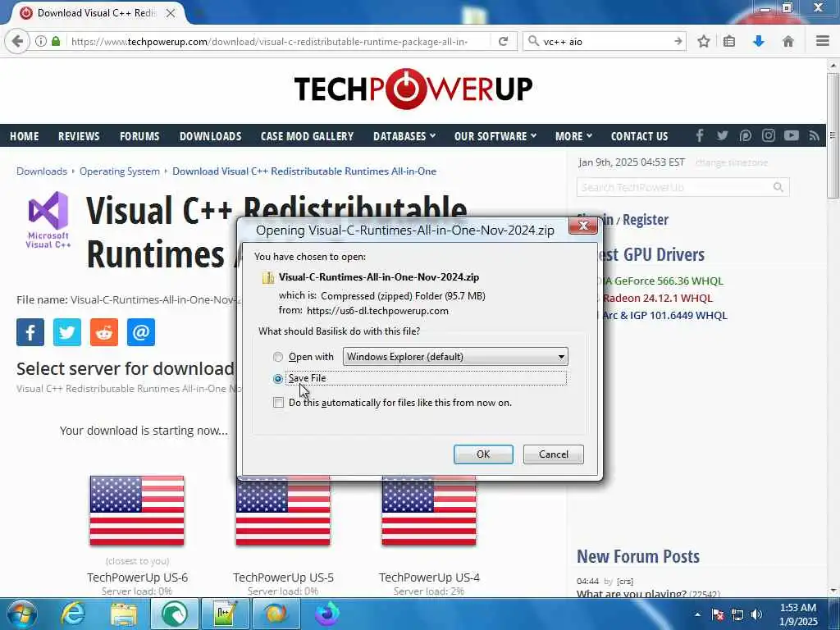Open the Register link
840x630 pixels.
coord(646,220)
